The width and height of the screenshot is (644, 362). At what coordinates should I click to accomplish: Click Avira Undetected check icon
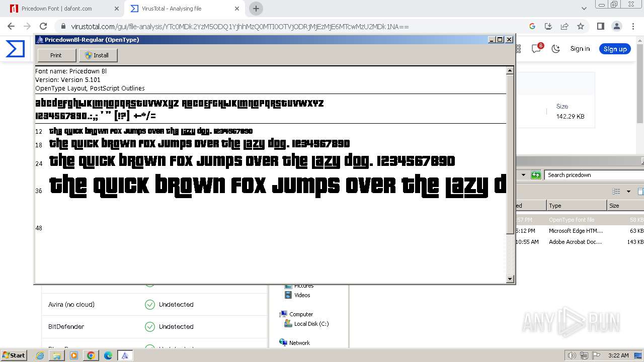pos(149,304)
